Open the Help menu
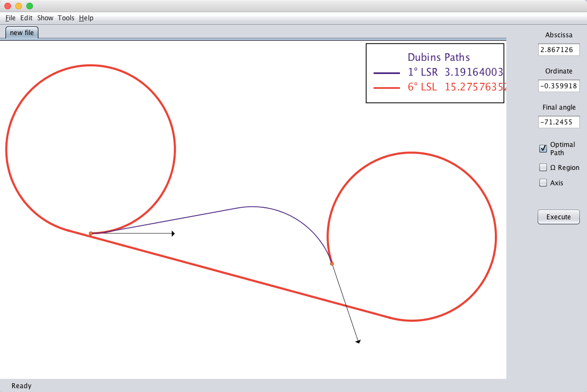The image size is (587, 392). [x=86, y=18]
